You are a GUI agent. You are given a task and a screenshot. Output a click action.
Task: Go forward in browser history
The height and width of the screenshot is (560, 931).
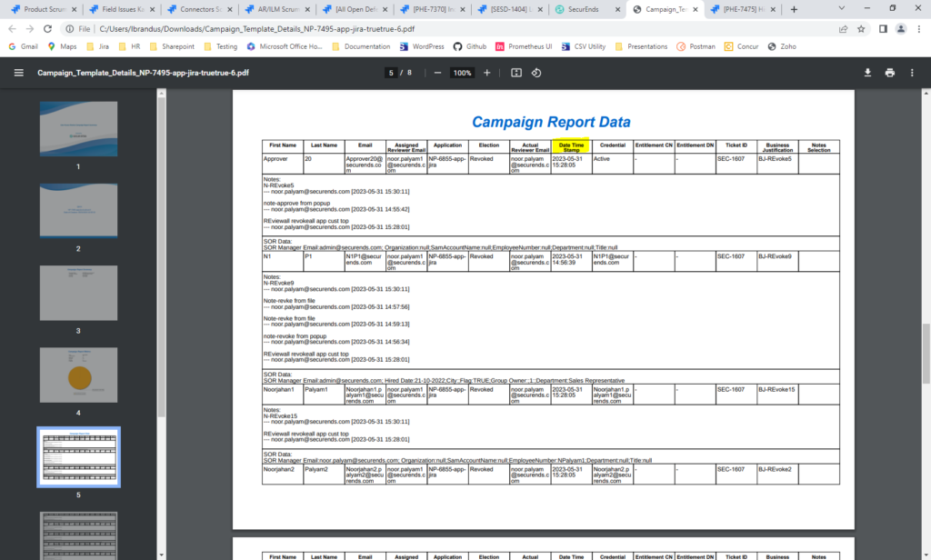point(30,28)
